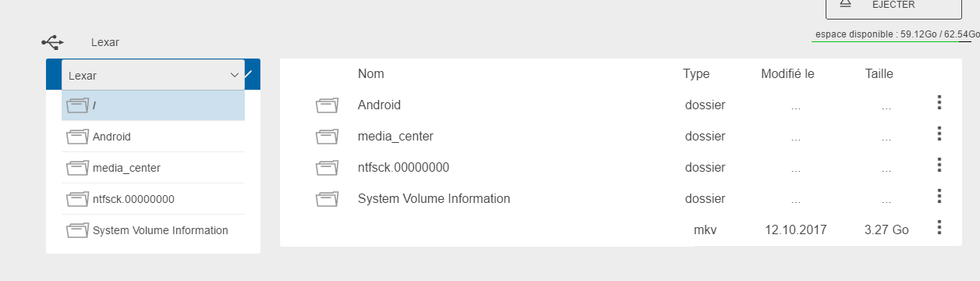The height and width of the screenshot is (281, 980).
Task: Click the media_center folder icon in file list
Action: (328, 136)
